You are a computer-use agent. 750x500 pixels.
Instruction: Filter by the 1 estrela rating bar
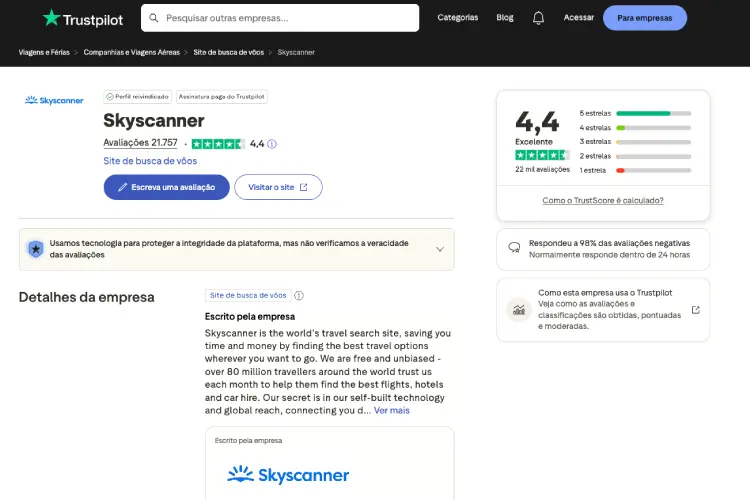pyautogui.click(x=635, y=170)
